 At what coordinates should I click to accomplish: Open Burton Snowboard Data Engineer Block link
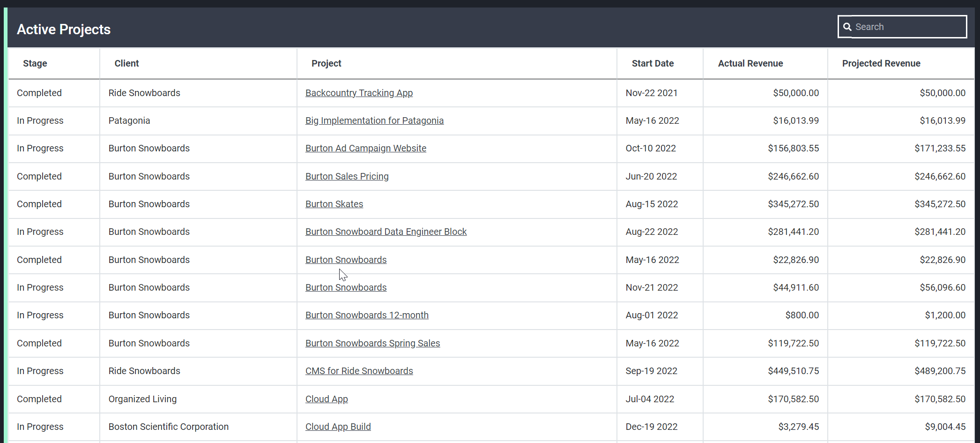pyautogui.click(x=386, y=232)
